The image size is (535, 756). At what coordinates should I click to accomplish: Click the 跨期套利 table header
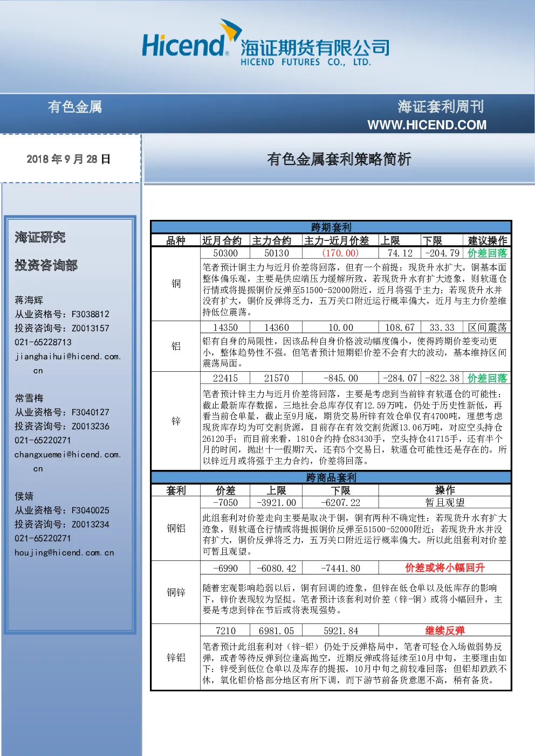[331, 227]
